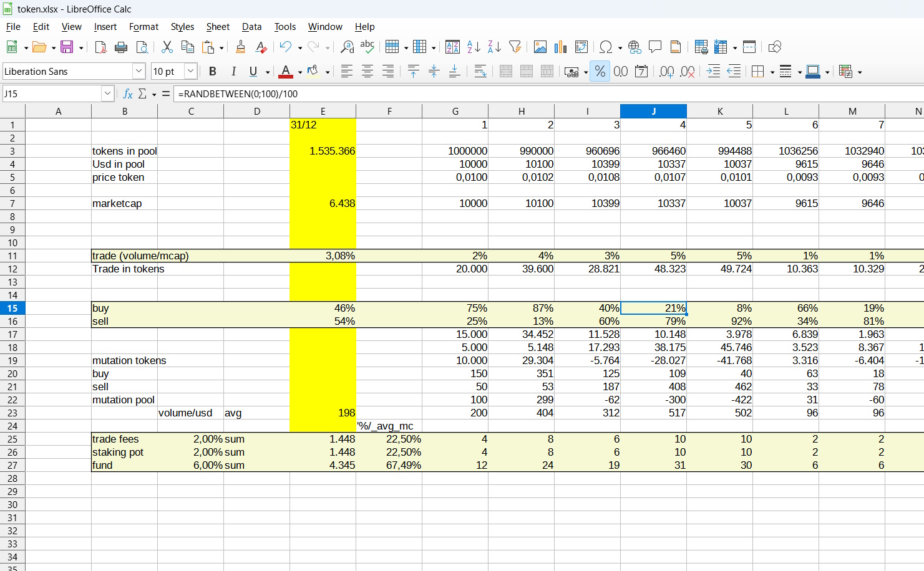Select the cell showing 1.535.366

click(x=323, y=151)
